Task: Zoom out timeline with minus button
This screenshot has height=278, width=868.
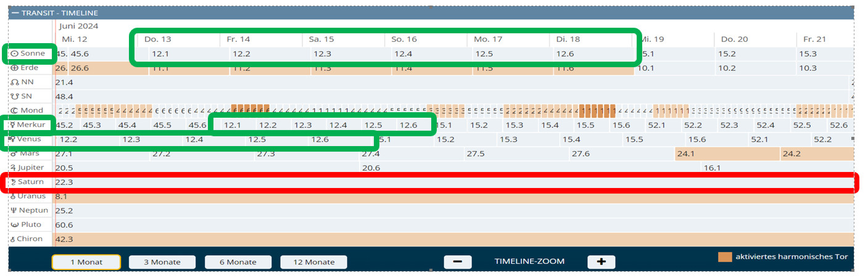Action: pyautogui.click(x=458, y=261)
